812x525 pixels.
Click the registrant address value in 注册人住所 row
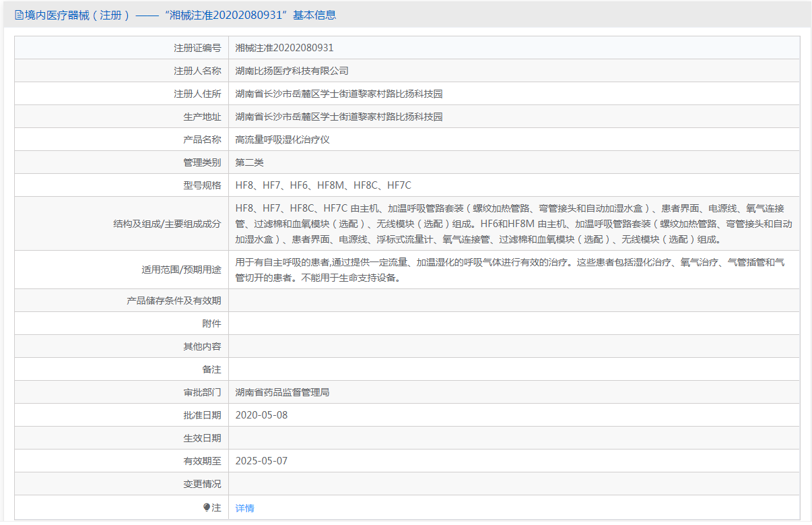339,94
